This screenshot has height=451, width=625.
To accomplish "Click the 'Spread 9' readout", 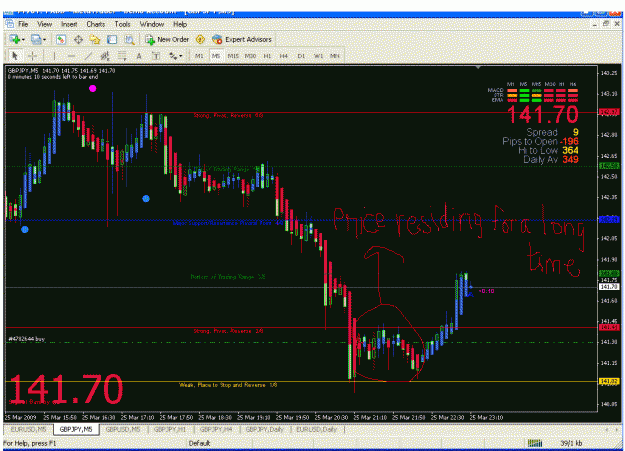I will [x=552, y=132].
